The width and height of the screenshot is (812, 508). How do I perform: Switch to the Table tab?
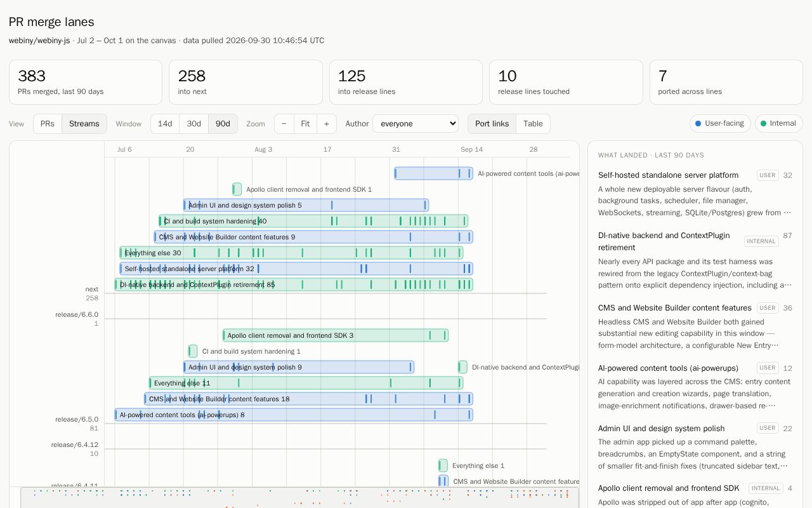coord(533,124)
